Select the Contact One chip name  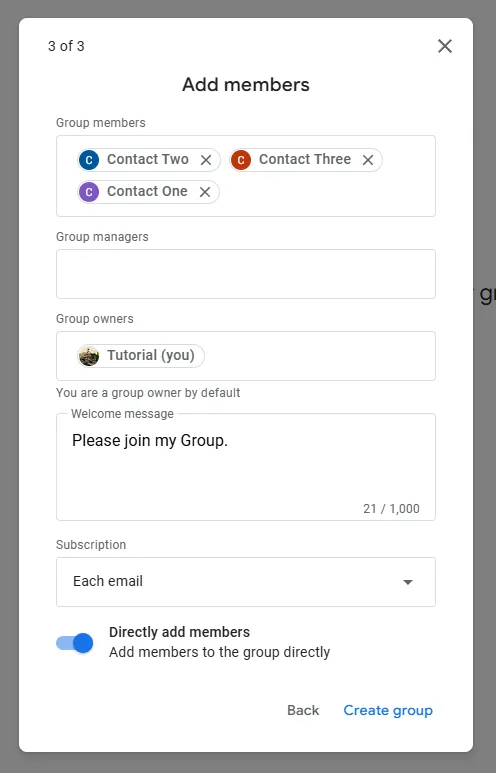[147, 191]
